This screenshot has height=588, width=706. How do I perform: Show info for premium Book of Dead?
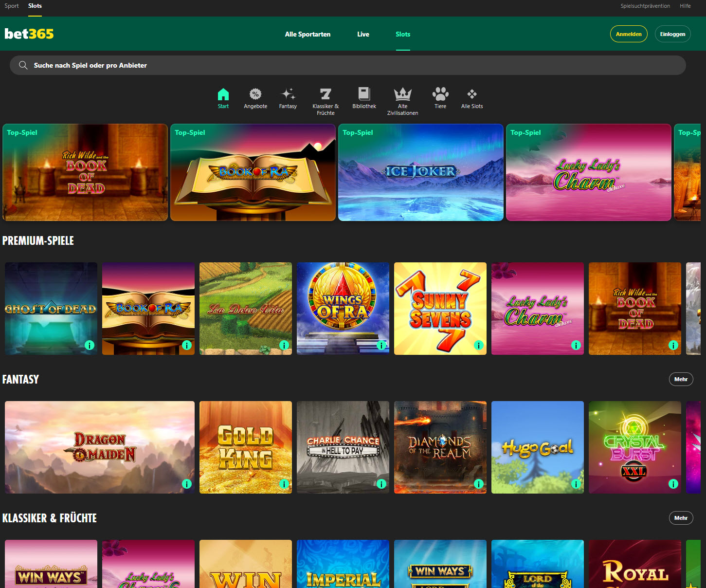(673, 345)
